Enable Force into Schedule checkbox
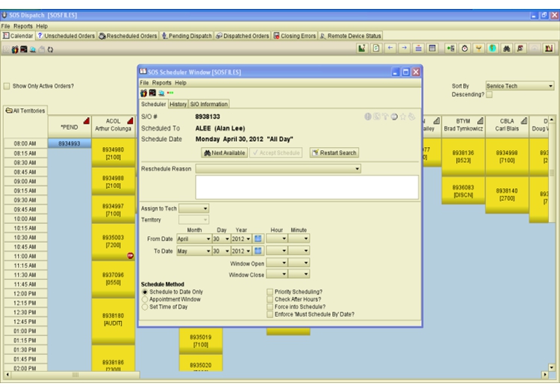Viewport: 560px width, 392px height. (x=270, y=307)
